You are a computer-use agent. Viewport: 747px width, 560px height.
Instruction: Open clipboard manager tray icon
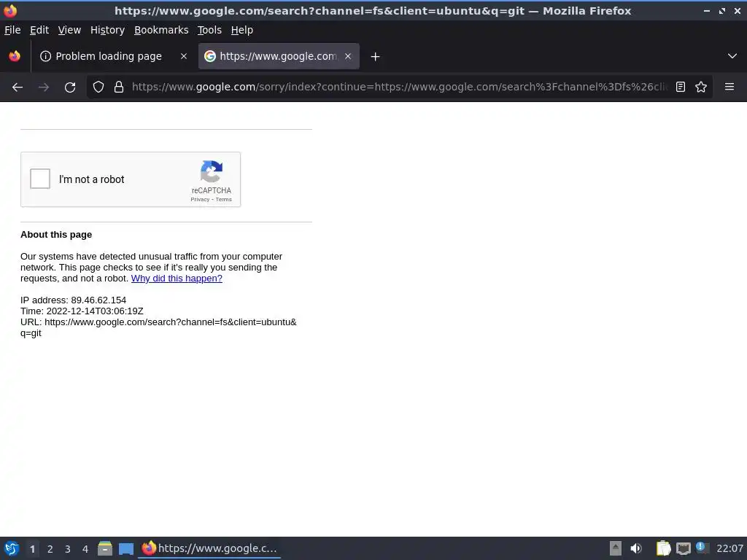coord(663,548)
